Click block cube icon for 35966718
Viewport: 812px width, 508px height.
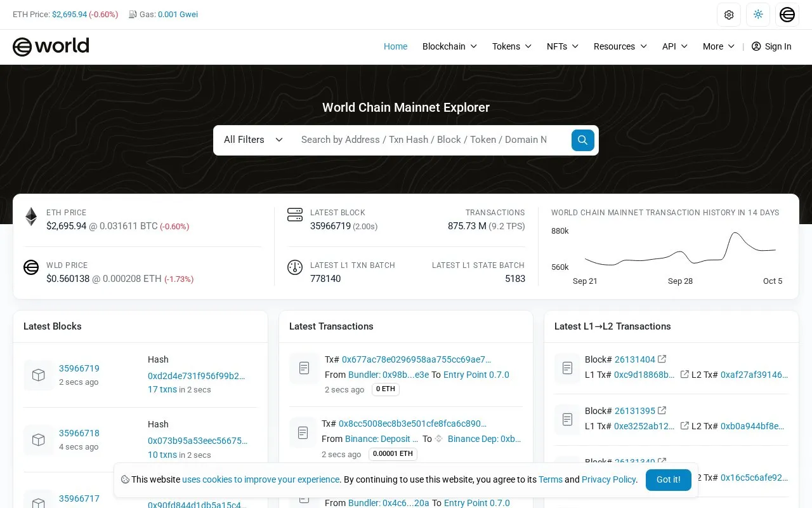39,439
